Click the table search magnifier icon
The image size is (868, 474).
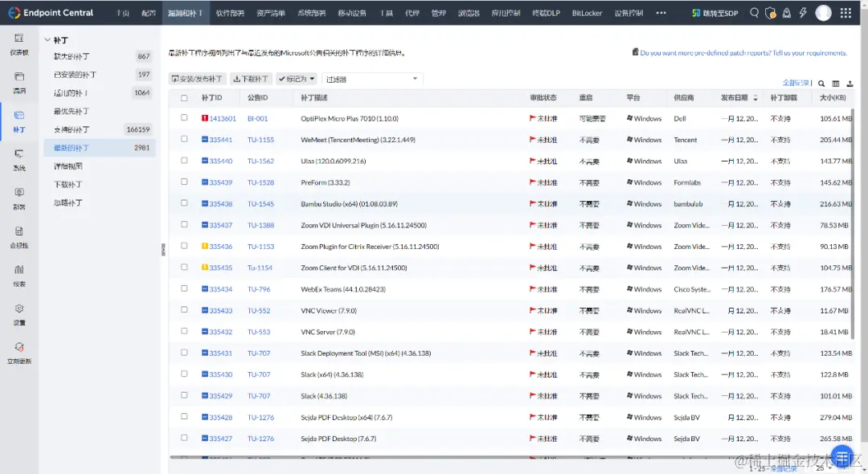821,84
